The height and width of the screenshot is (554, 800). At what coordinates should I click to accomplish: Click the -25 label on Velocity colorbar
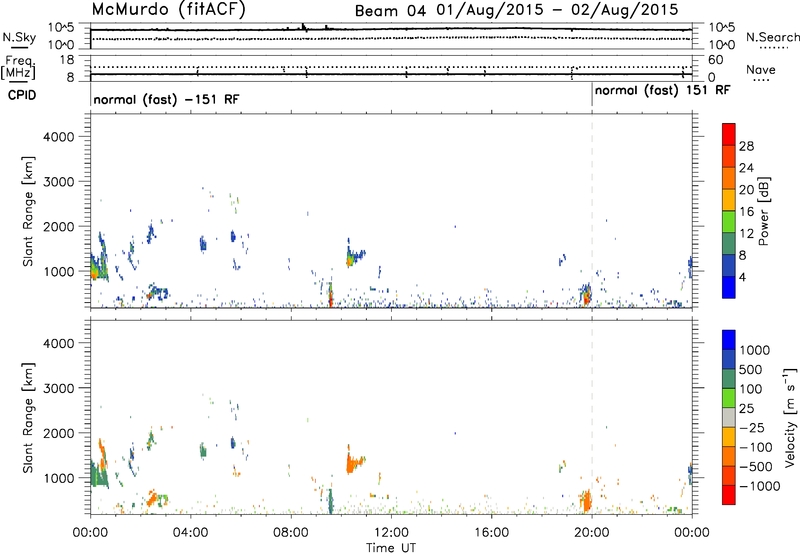tap(751, 427)
